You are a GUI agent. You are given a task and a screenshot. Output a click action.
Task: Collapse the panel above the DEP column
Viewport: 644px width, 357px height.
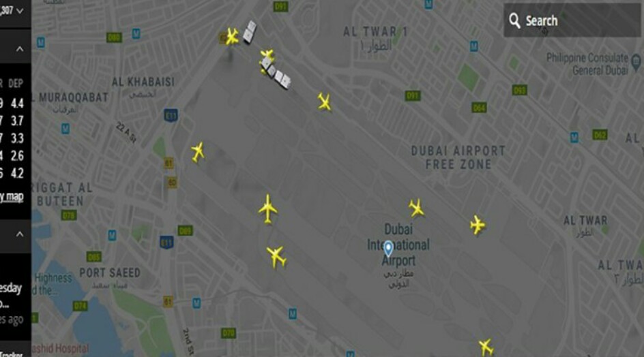(19, 49)
